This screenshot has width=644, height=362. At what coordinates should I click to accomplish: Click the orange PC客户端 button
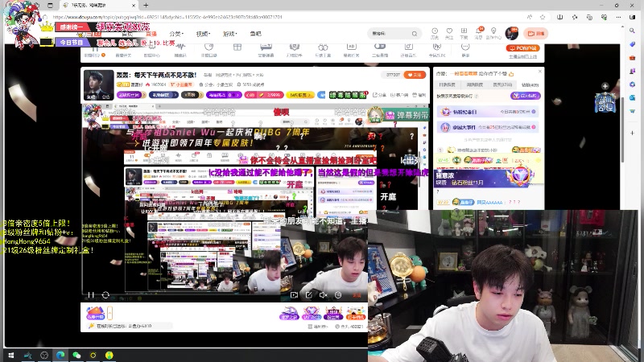(x=522, y=48)
